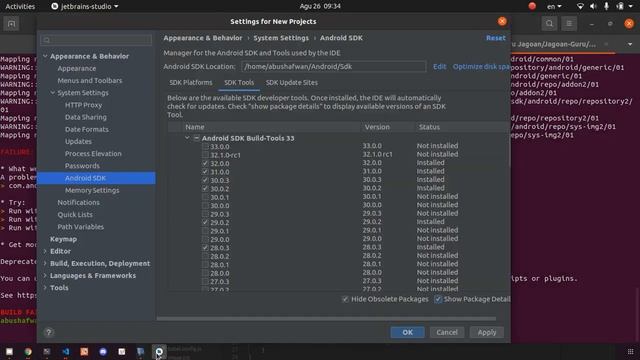Expand the Editor settings node
The height and width of the screenshot is (360, 640).
[45, 251]
